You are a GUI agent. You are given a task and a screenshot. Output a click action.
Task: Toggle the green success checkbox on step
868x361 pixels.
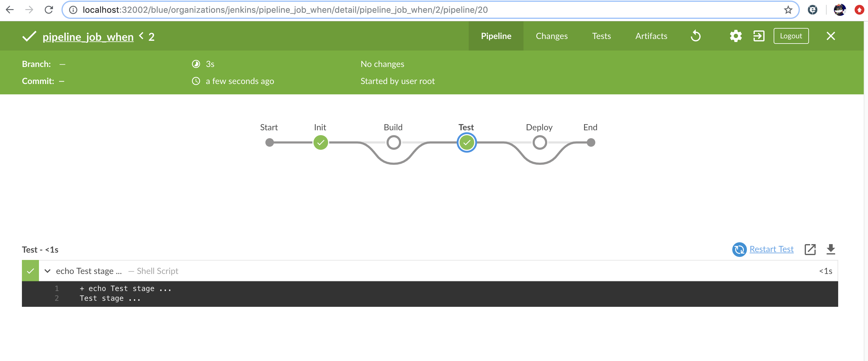pyautogui.click(x=30, y=270)
